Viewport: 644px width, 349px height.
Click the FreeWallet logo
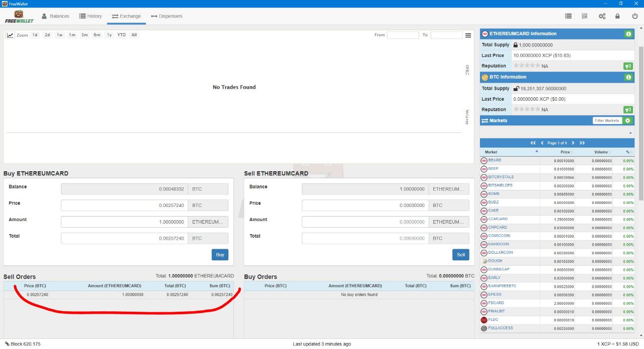(x=19, y=17)
